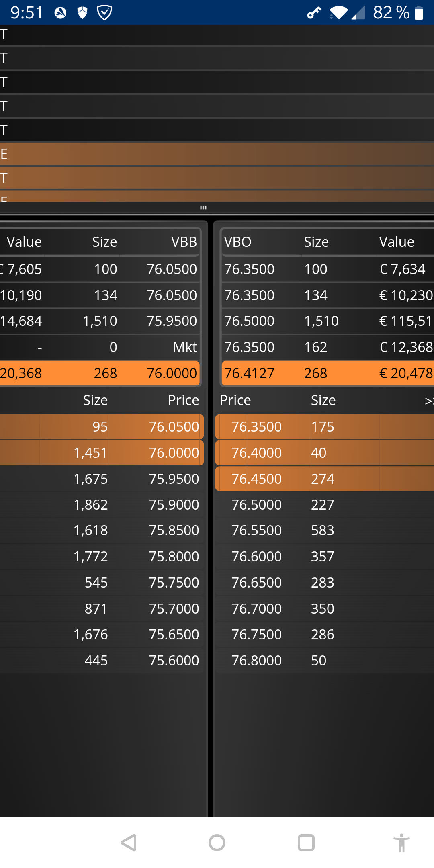Tap the Wi-Fi signal icon
The image size is (434, 868).
[x=339, y=13]
